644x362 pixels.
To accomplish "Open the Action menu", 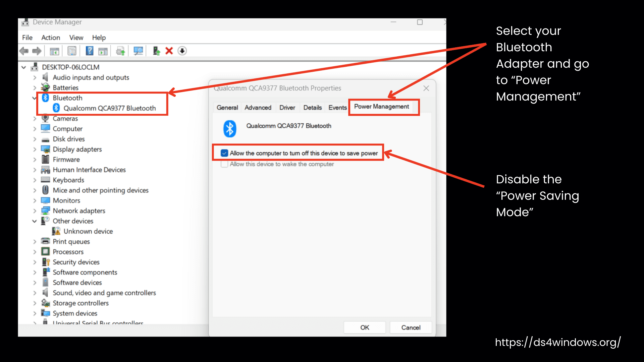I will [51, 38].
